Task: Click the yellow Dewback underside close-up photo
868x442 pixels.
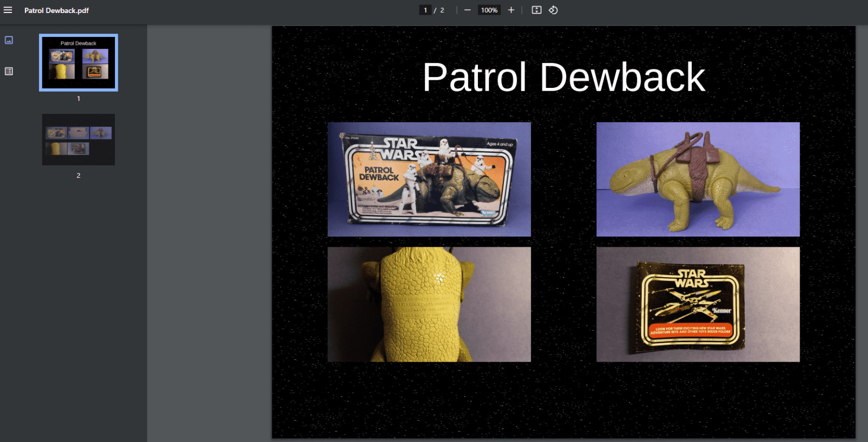Action: [429, 304]
